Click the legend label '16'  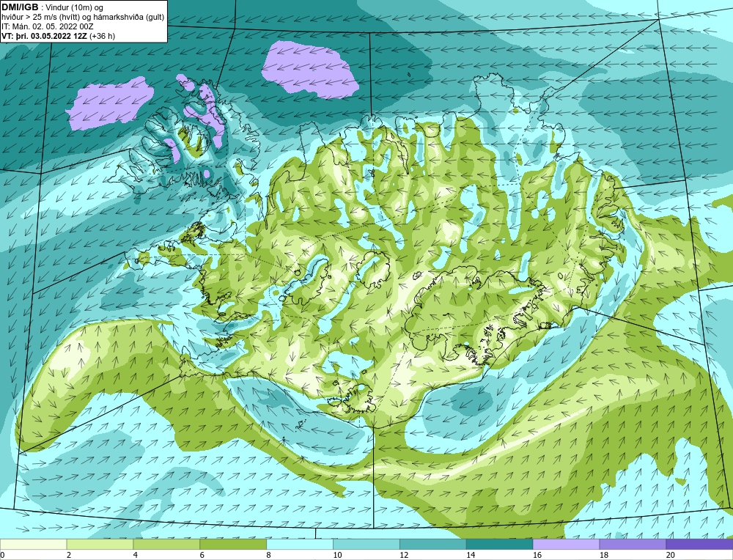pyautogui.click(x=537, y=555)
